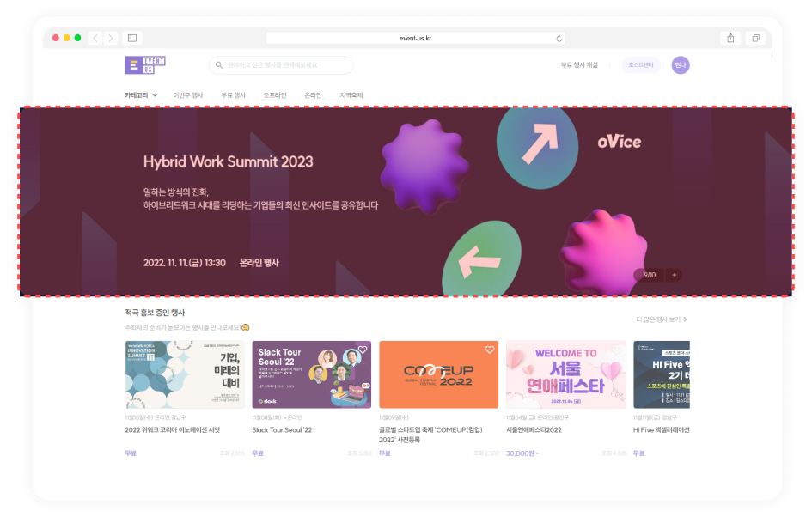Image resolution: width=812 pixels, height=517 pixels.
Task: Open the 무료 행사 개설 link
Action: click(579, 65)
